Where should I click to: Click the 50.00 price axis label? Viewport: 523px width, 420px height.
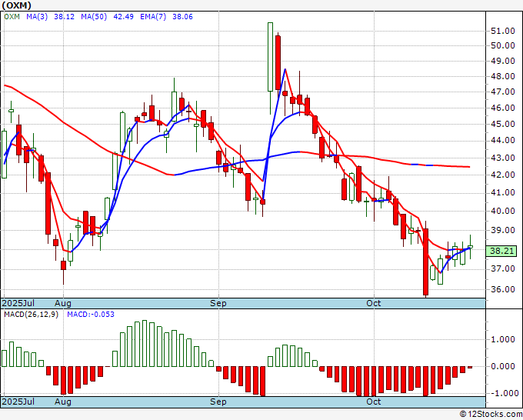pos(503,45)
